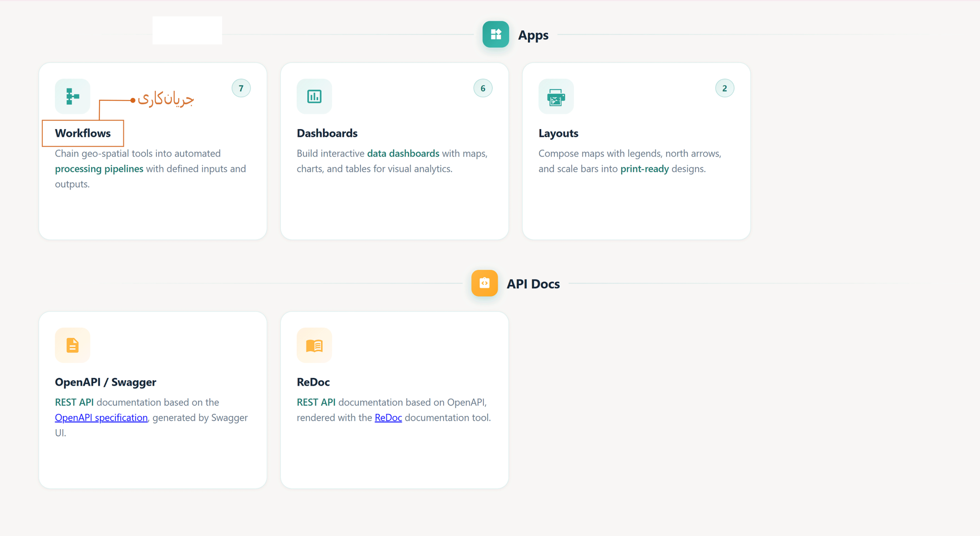Click 'Chain geo-spatial tools into automated' text

pyautogui.click(x=138, y=154)
